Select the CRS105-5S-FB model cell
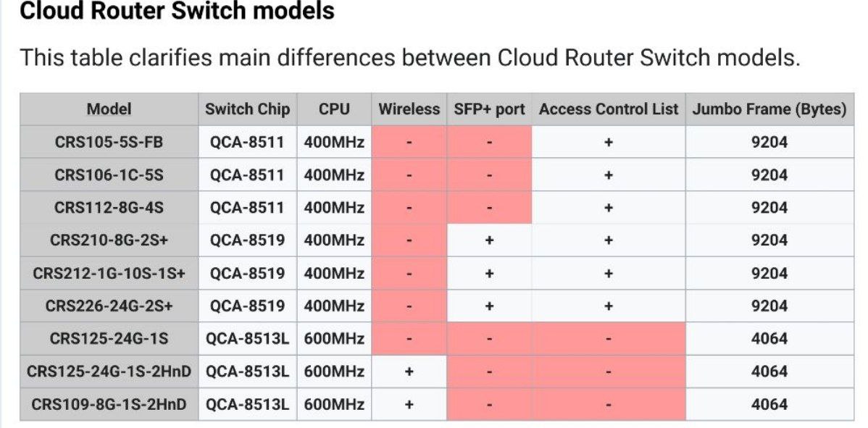Viewport: 868px width, 428px height. [109, 142]
